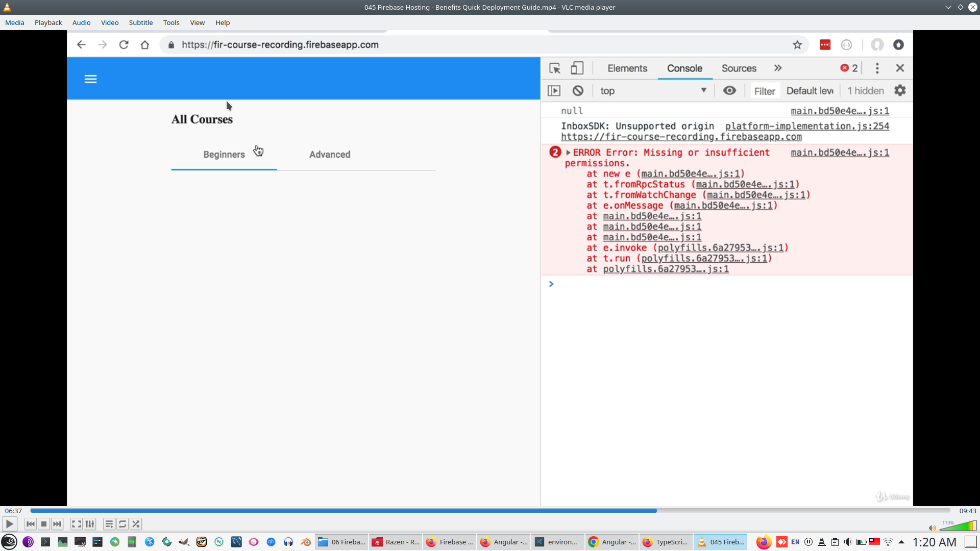The height and width of the screenshot is (551, 980).
Task: Seek in the video timeline bar
Action: click(490, 510)
